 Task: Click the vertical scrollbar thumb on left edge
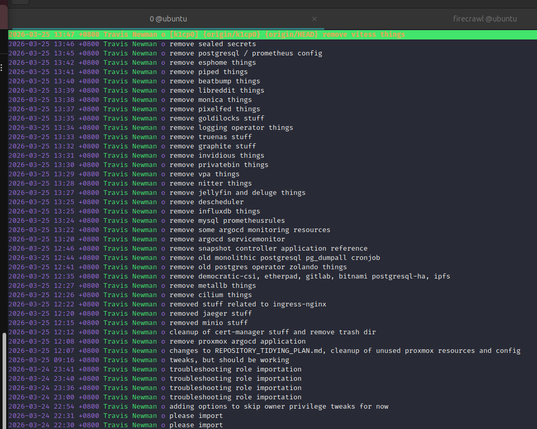(4, 381)
